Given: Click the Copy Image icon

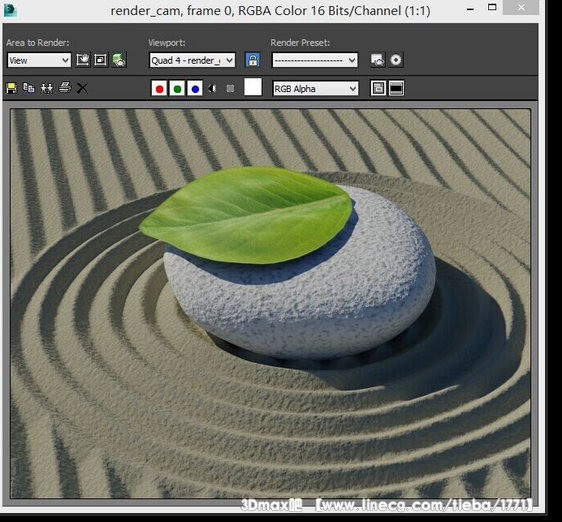Looking at the screenshot, I should [29, 88].
